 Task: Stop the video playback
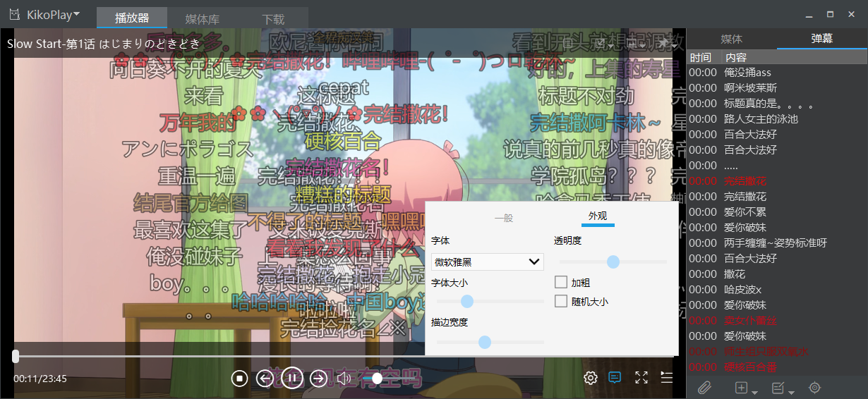click(240, 379)
